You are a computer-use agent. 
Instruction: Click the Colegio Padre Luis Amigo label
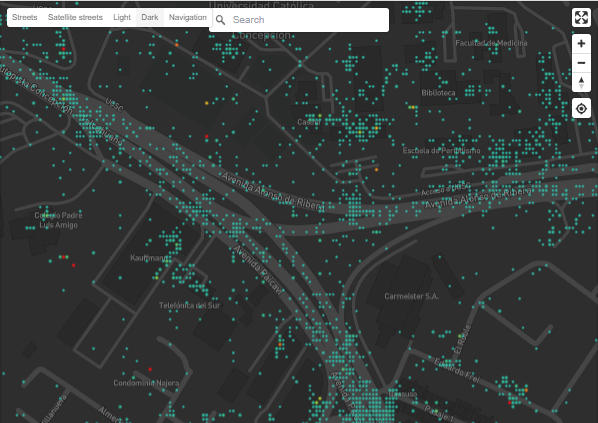[x=58, y=220]
